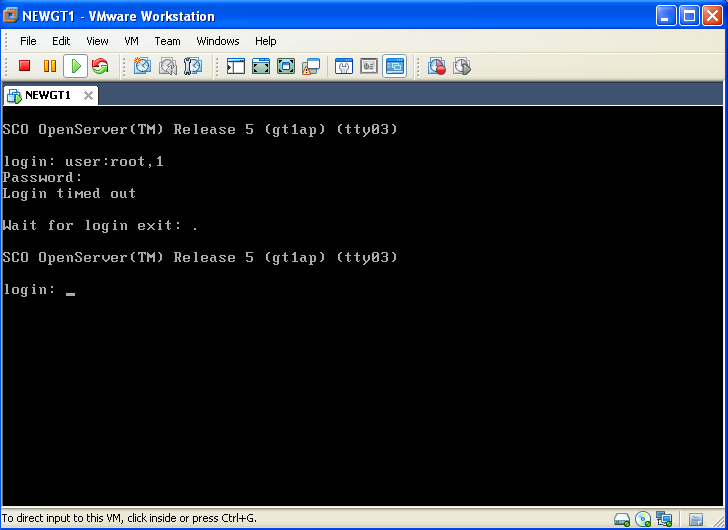
Task: Power off the VM with red stop icon
Action: (x=25, y=66)
